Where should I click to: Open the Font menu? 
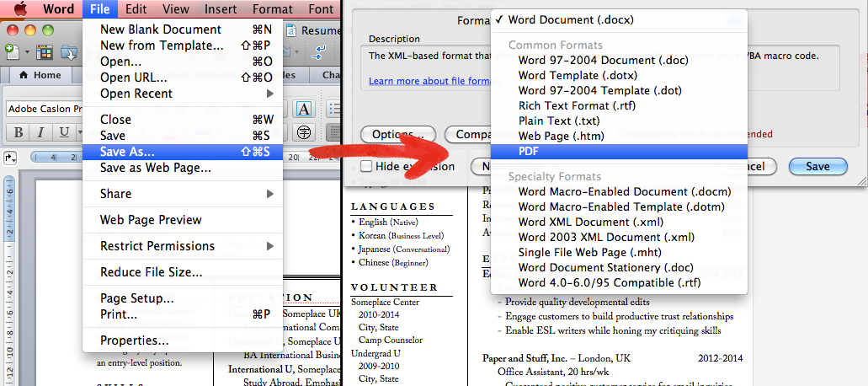tap(321, 8)
